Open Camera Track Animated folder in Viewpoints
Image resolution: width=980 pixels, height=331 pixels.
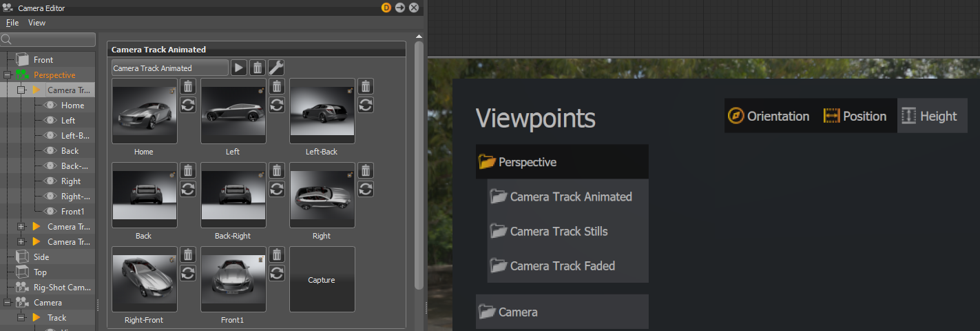click(x=568, y=197)
